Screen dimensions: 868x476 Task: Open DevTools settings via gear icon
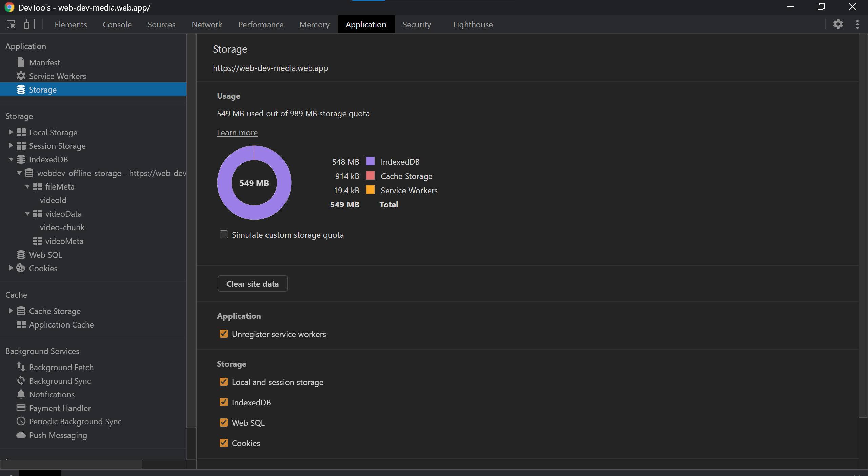[839, 24]
